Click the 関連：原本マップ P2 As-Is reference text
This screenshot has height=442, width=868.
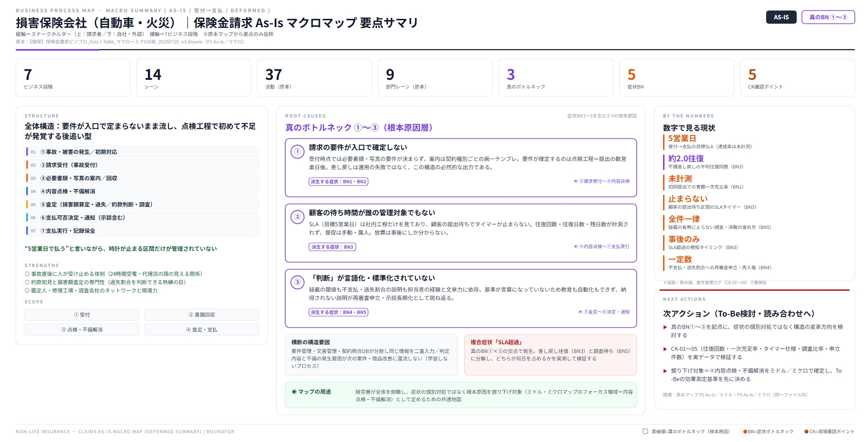tap(735, 395)
